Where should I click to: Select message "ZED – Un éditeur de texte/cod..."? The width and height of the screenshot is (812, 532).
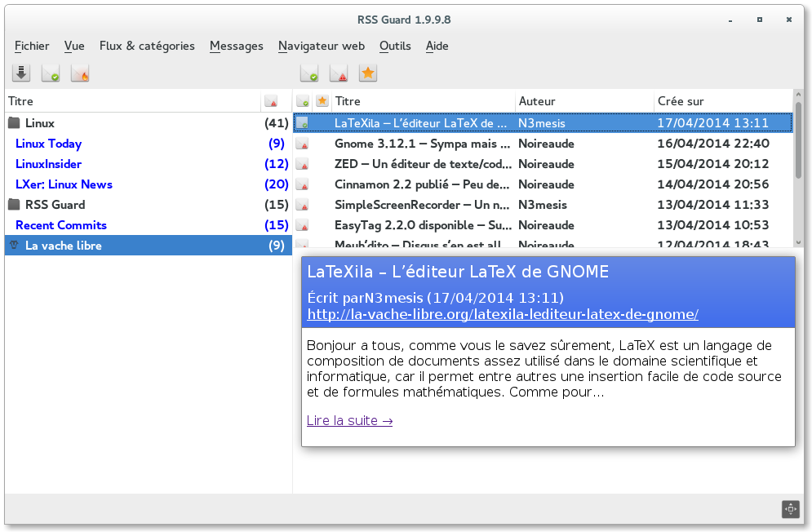pyautogui.click(x=543, y=164)
